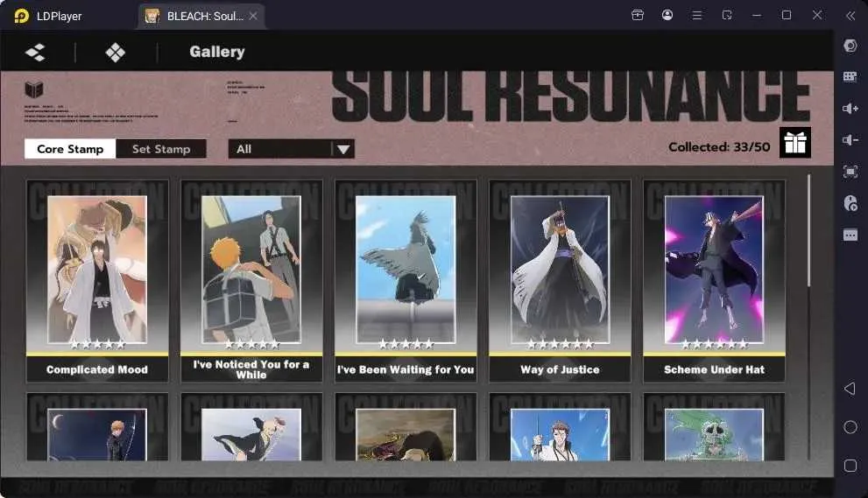Click the LDPlayer logo icon
This screenshot has height=498, width=868.
(21, 16)
